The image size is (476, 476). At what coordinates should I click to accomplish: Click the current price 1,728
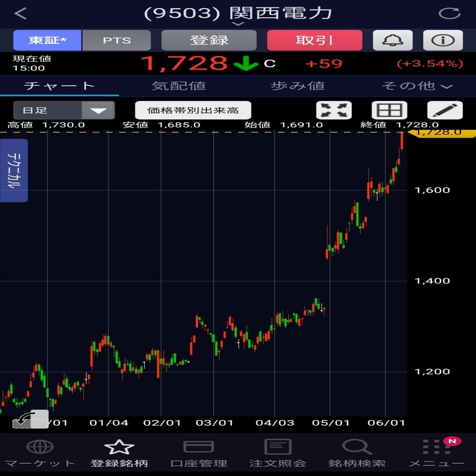tap(184, 63)
